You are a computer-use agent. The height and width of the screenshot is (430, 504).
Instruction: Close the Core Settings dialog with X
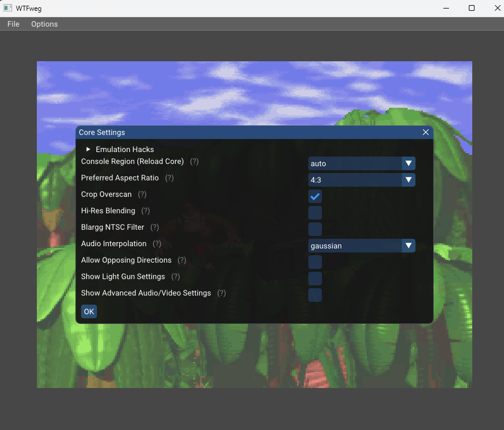(x=426, y=132)
